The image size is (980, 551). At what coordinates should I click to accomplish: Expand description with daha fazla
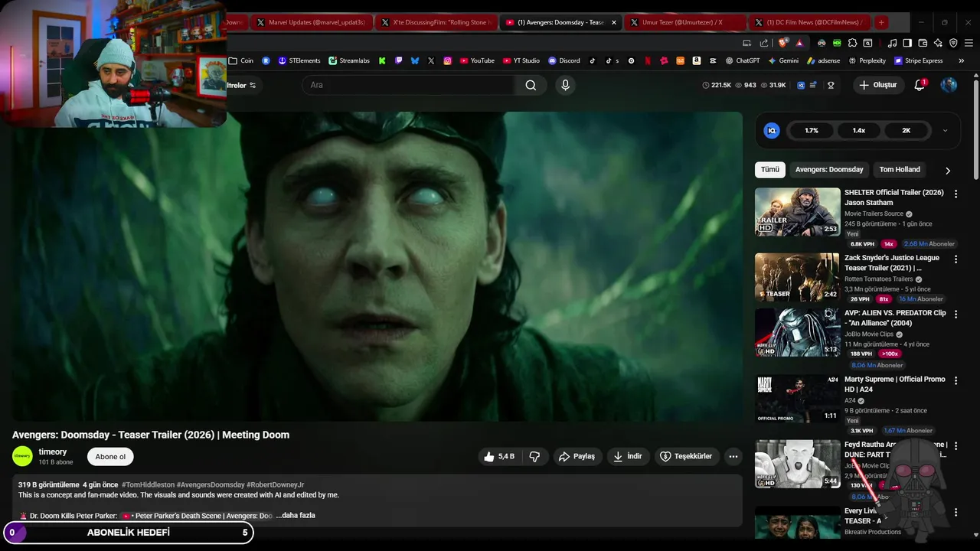tap(296, 516)
